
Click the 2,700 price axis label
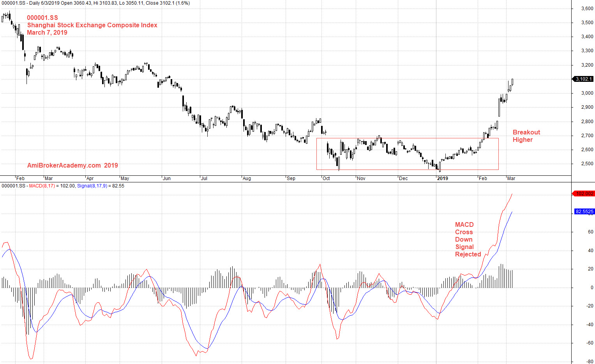point(587,136)
